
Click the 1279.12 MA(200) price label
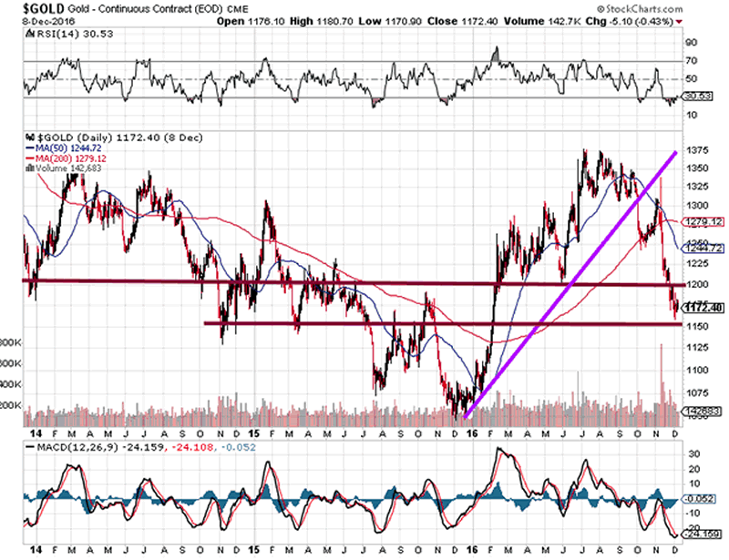pyautogui.click(x=688, y=221)
